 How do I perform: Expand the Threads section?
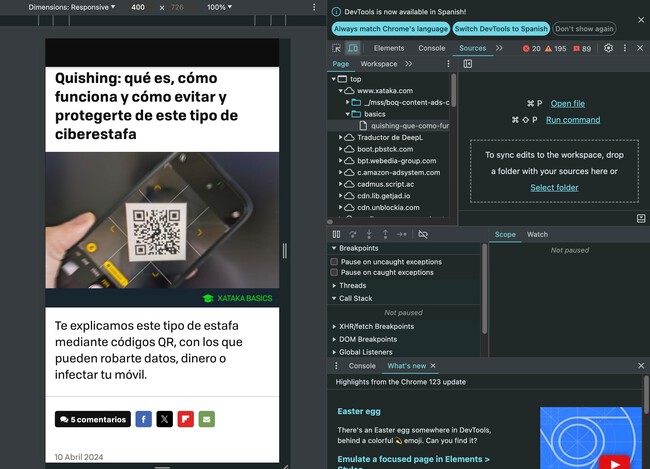[352, 285]
